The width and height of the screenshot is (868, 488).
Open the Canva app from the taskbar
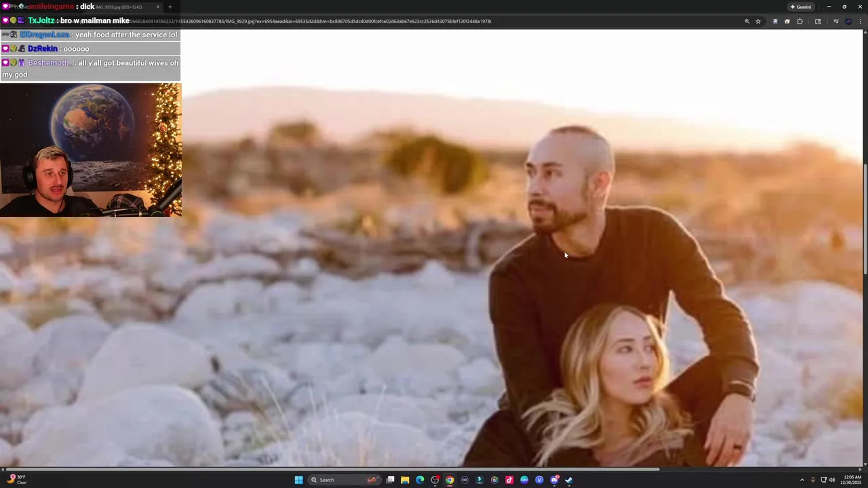(x=524, y=480)
